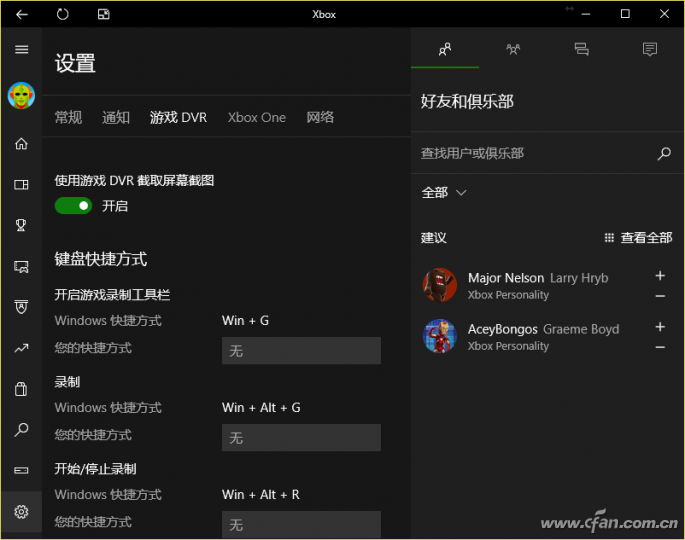The height and width of the screenshot is (540, 685).
Task: Toggle Game DVR screenshot switch off
Action: point(73,206)
